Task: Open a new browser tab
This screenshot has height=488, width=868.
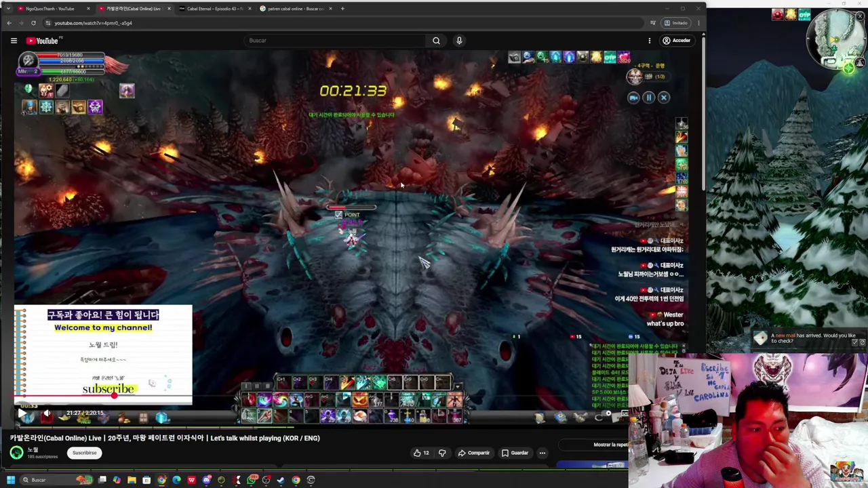Action: click(342, 9)
